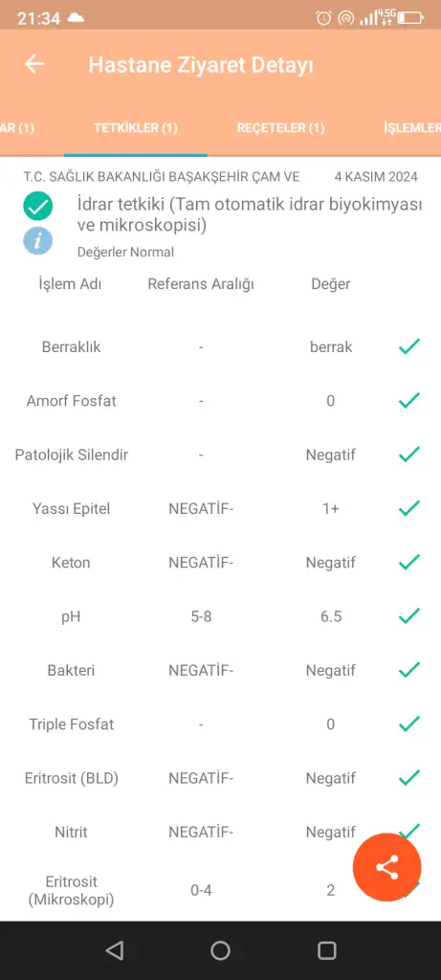Tap the Android back triangle button

coord(114,950)
